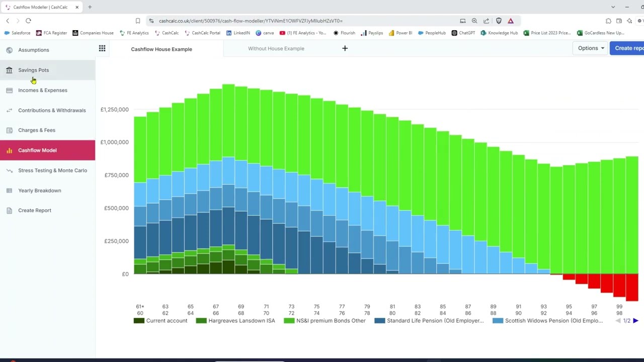This screenshot has height=362, width=644.
Task: Close the Cashflow Modeller browser tab
Action: [x=77, y=7]
